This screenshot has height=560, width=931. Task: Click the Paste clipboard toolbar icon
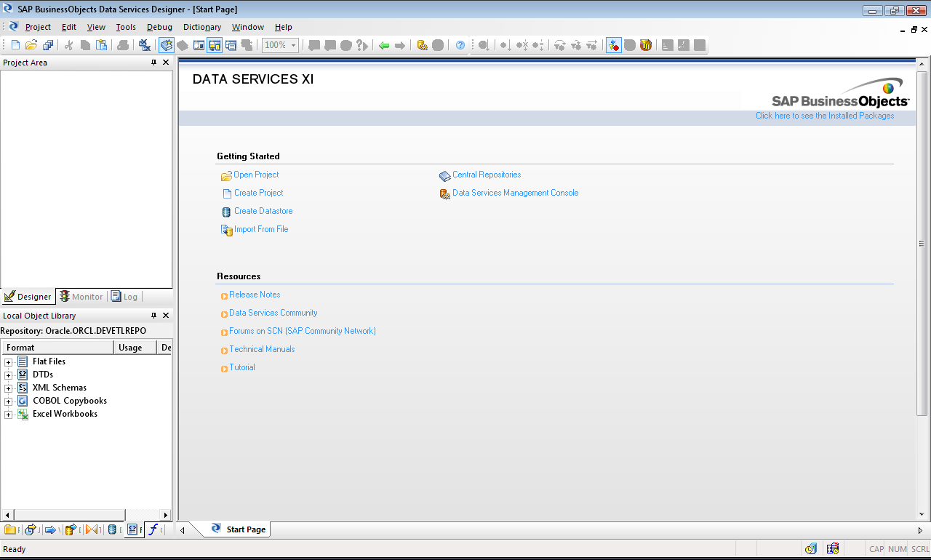(102, 45)
